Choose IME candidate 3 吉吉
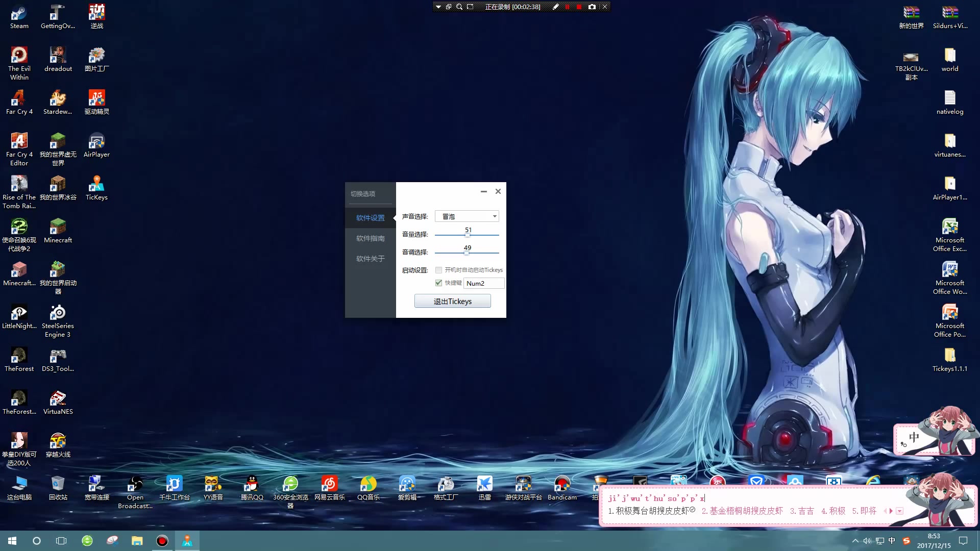 click(x=802, y=511)
